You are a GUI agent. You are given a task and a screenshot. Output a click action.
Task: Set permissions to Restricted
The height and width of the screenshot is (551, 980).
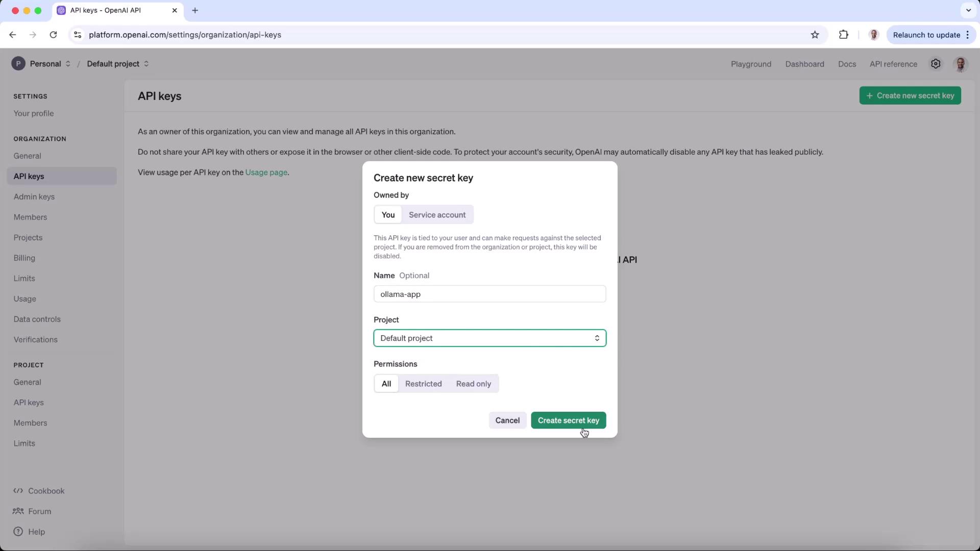point(423,384)
